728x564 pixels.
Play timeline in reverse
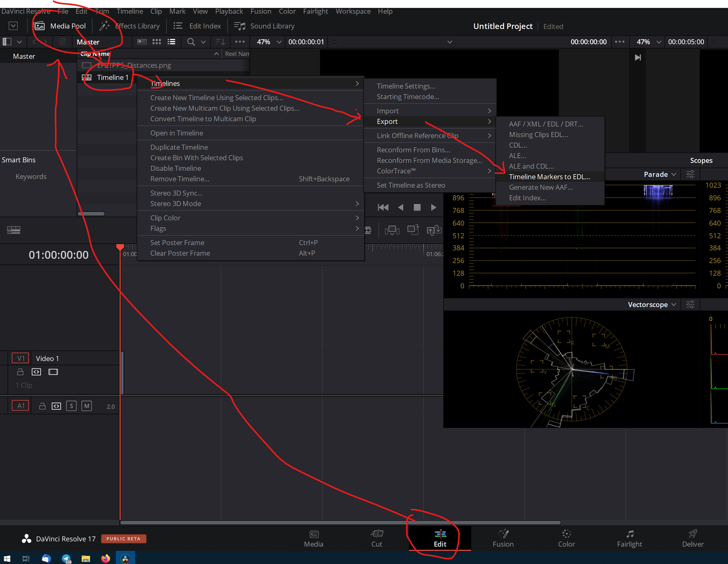(x=401, y=207)
